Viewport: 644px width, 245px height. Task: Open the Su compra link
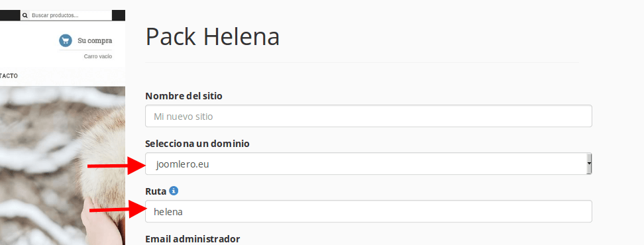(x=95, y=40)
